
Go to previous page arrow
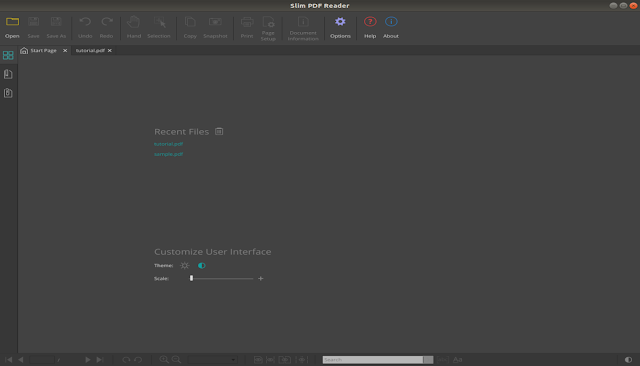tap(21, 359)
